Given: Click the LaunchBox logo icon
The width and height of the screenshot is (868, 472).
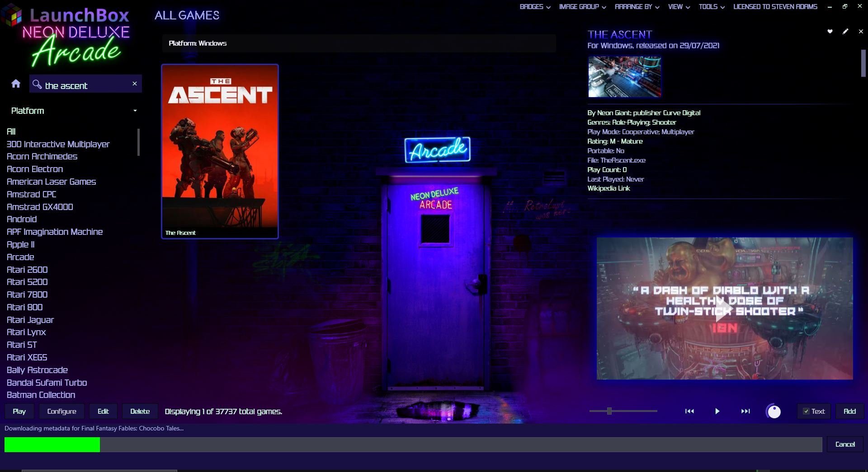Looking at the screenshot, I should [12, 16].
